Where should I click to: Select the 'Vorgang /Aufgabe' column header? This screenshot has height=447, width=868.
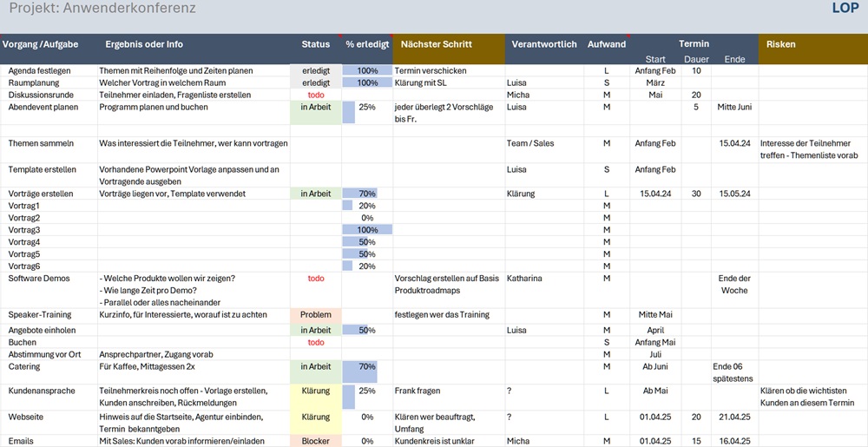pos(40,44)
